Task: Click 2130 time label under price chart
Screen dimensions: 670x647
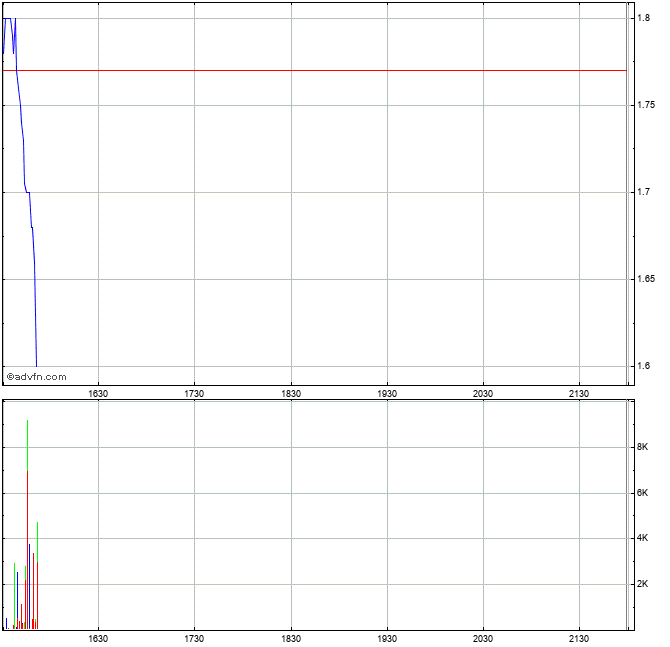Action: pyautogui.click(x=579, y=394)
